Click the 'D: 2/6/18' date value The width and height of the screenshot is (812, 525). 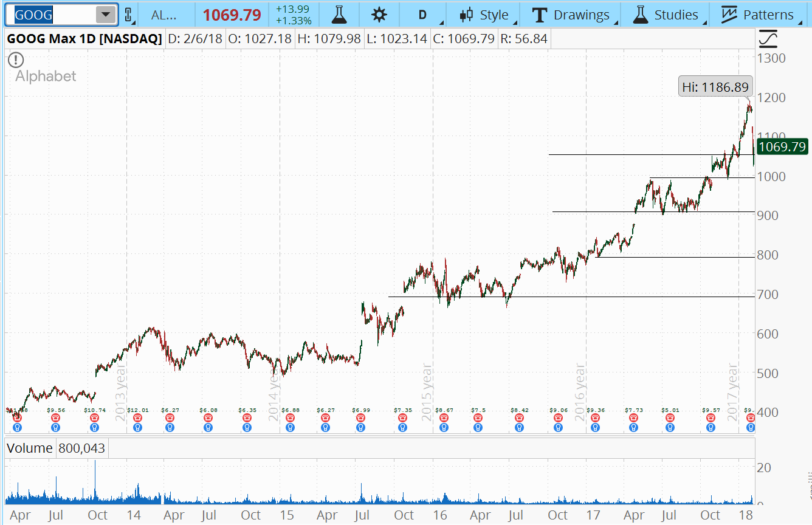click(x=194, y=39)
